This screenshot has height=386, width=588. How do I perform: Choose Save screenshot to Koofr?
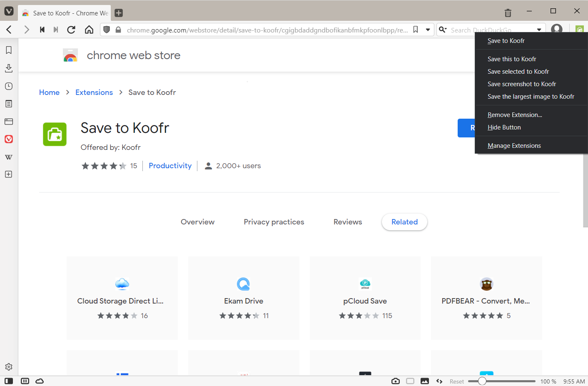[531, 84]
